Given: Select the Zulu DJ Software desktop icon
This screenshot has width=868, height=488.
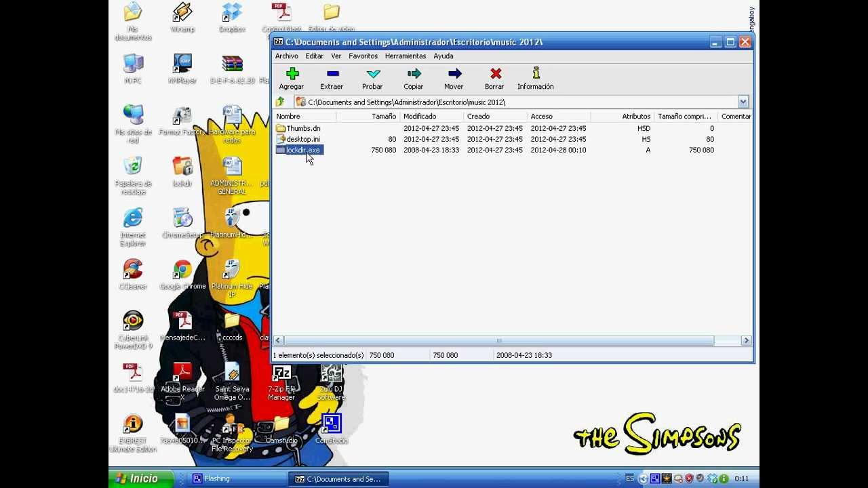Looking at the screenshot, I should pyautogui.click(x=331, y=382).
